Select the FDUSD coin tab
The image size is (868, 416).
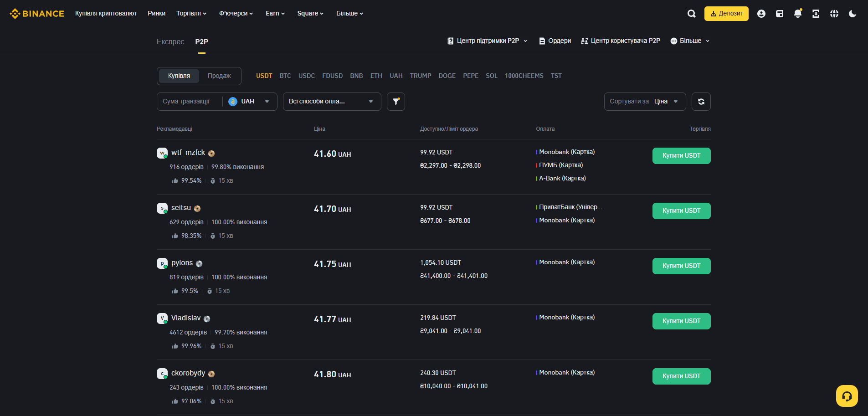(x=333, y=76)
